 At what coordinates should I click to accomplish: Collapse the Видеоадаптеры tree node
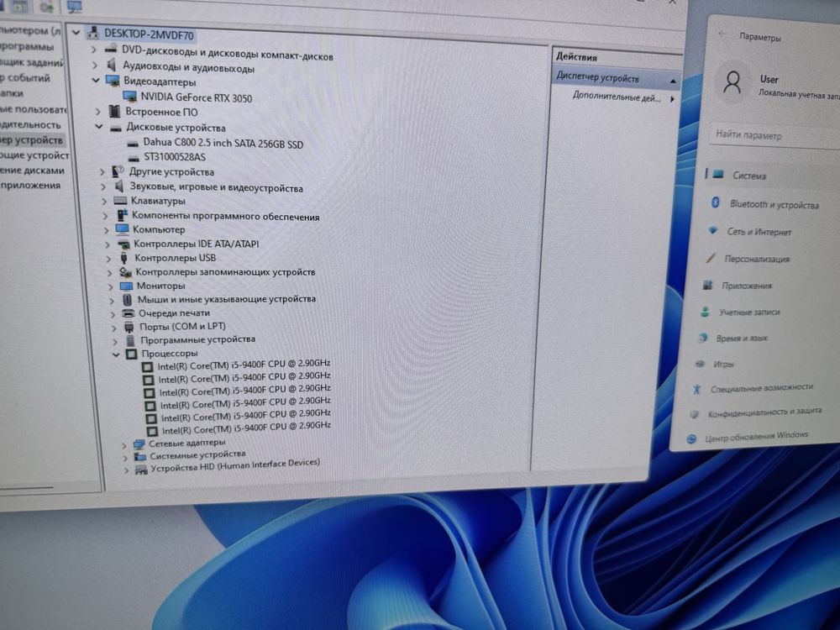(x=96, y=81)
